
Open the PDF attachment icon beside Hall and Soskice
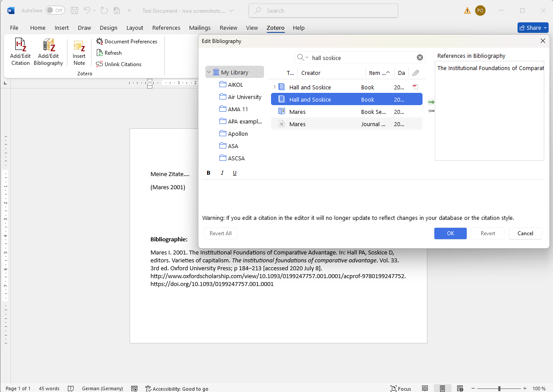[x=415, y=87]
